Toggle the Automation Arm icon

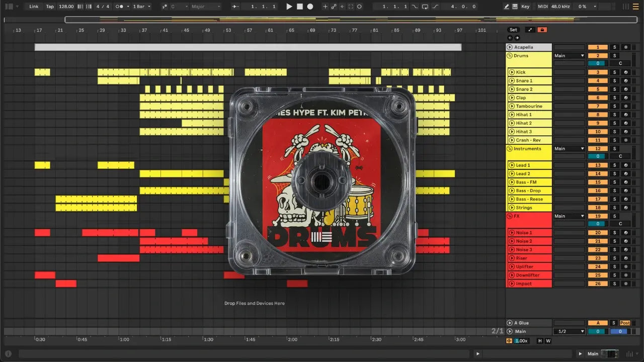click(334, 7)
